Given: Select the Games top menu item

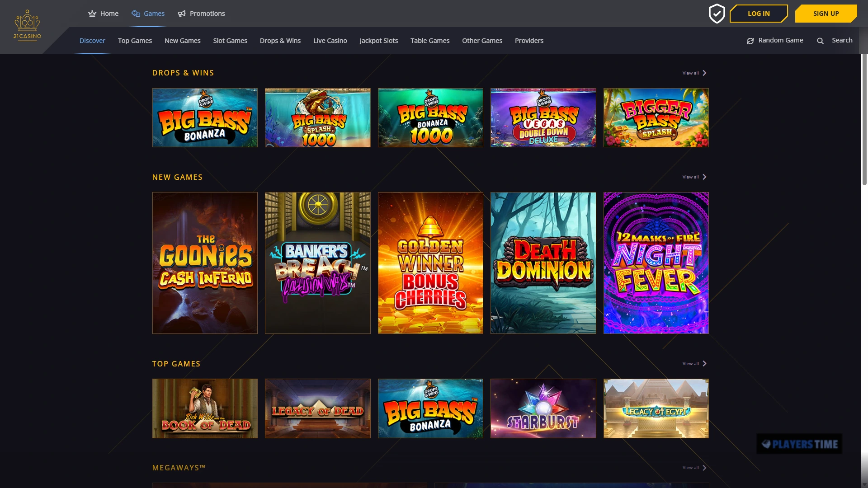Looking at the screenshot, I should (x=148, y=14).
